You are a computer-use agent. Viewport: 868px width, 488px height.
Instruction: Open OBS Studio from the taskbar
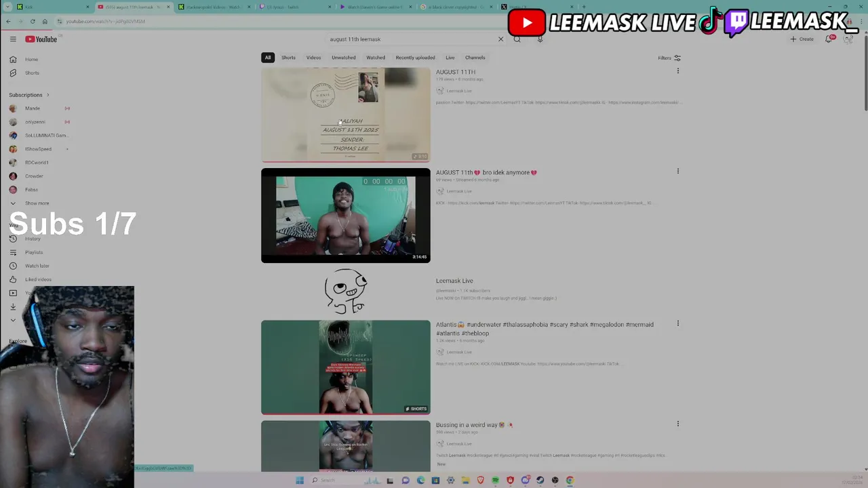[x=555, y=481]
